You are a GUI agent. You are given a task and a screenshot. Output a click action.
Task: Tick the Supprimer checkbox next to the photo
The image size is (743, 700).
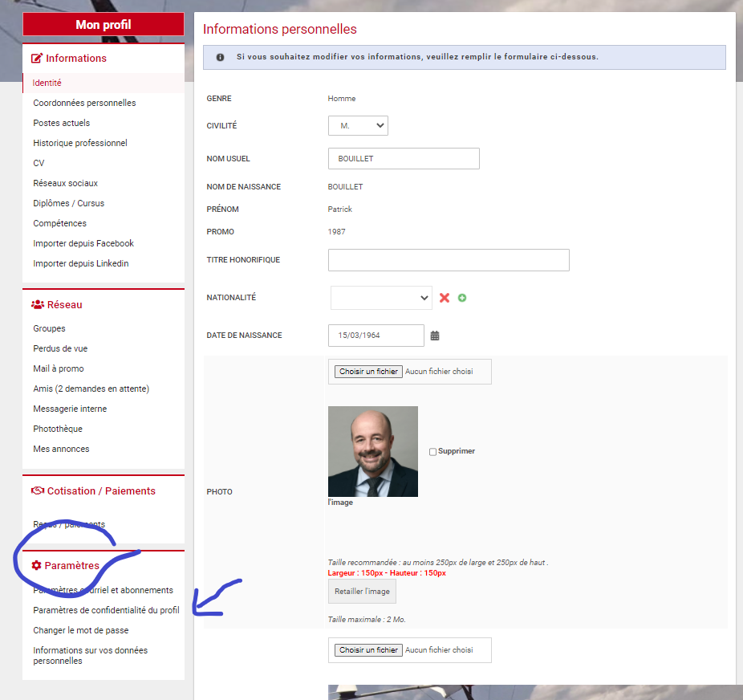coord(432,452)
